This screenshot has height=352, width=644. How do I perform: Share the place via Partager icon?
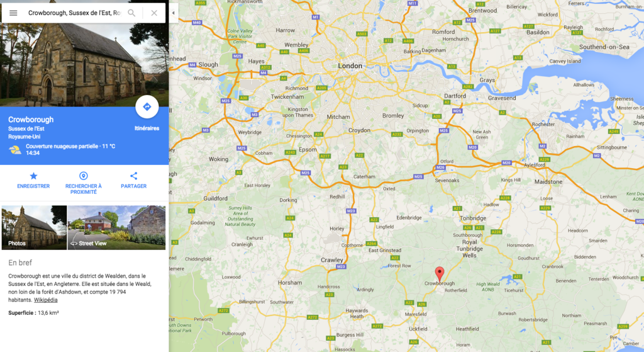(x=133, y=176)
